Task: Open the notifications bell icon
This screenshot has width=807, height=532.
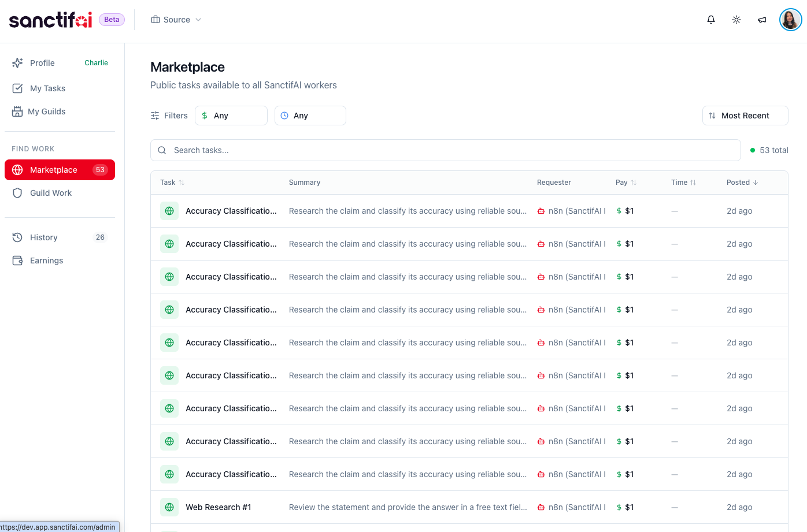Action: [710, 19]
